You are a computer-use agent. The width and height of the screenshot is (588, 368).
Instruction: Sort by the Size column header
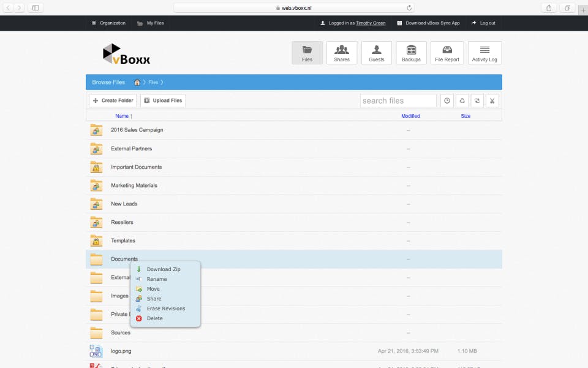[466, 116]
